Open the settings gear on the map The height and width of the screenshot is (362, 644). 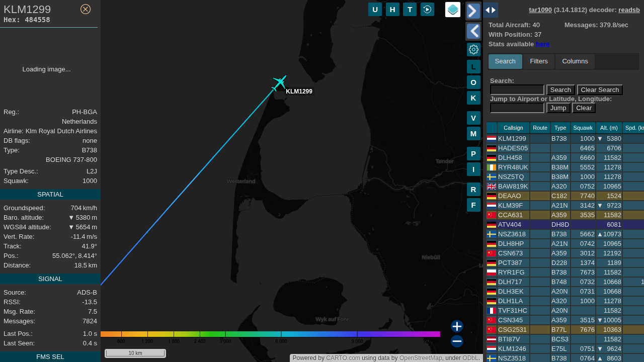473,49
